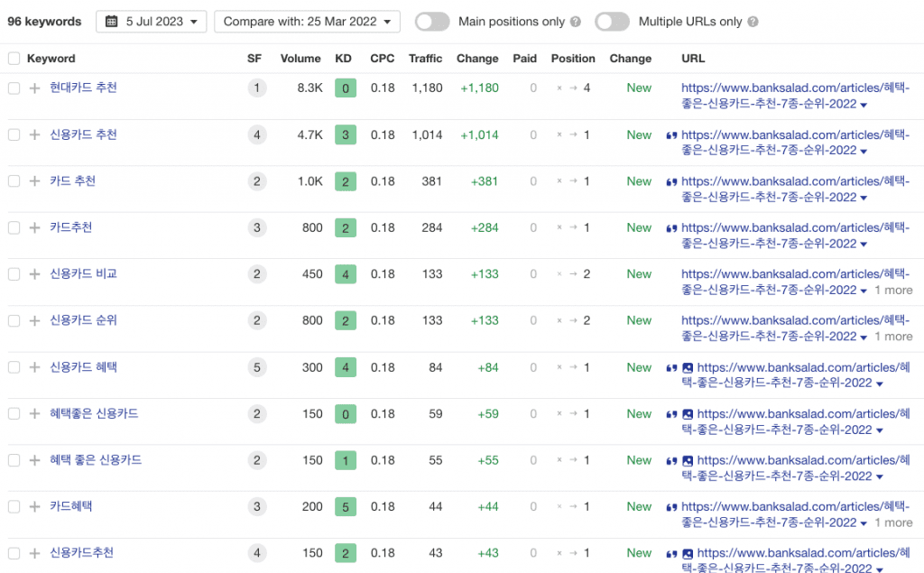
Task: Check the box for 신용카드 추천 row
Action: click(x=14, y=135)
